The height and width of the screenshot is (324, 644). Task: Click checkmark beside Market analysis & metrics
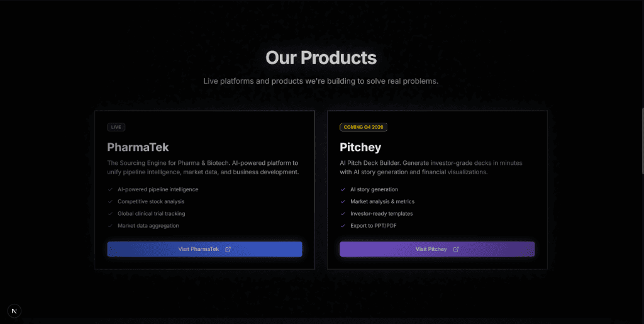[x=343, y=201]
